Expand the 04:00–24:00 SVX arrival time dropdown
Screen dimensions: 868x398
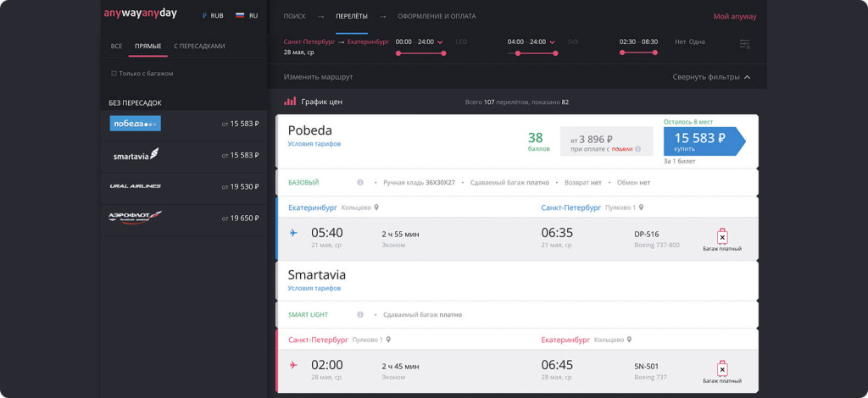pos(552,42)
